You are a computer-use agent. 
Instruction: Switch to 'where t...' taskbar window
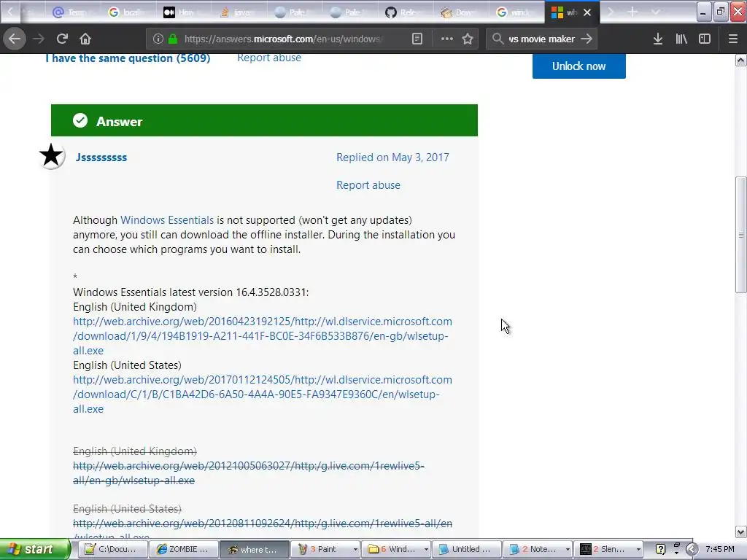[x=255, y=549]
